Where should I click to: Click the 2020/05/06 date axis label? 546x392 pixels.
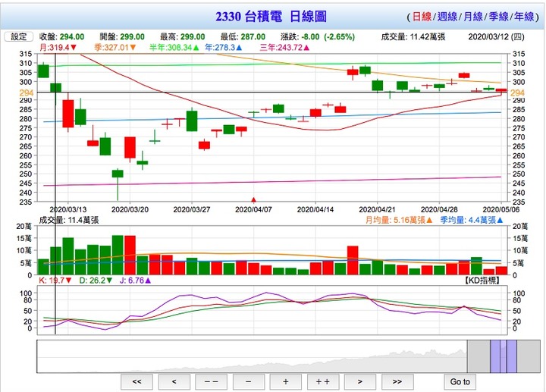coord(501,209)
